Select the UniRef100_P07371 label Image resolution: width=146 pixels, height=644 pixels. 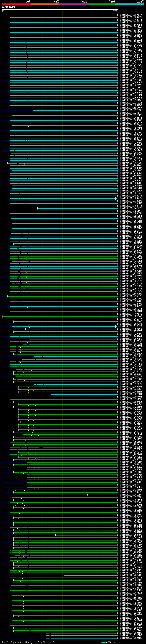pyautogui.click(x=131, y=314)
